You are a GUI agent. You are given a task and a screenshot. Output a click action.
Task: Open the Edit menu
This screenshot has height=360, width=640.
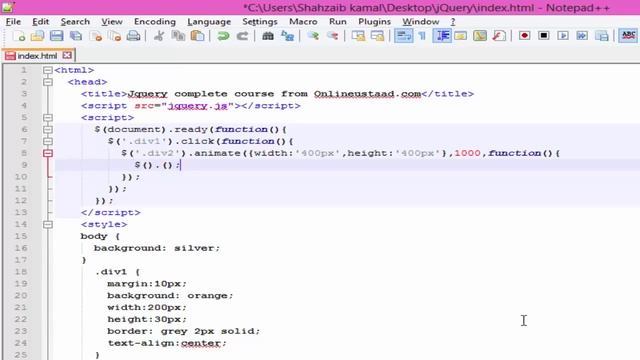40,22
